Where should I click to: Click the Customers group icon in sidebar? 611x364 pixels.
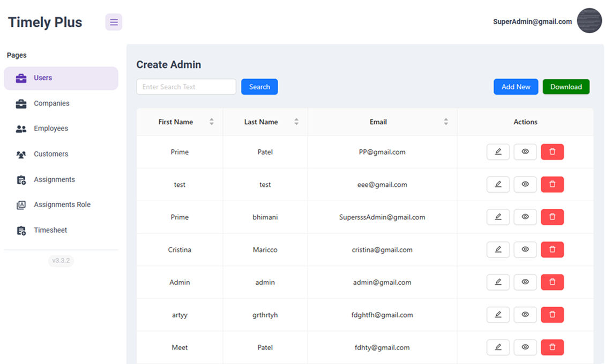[x=20, y=154]
